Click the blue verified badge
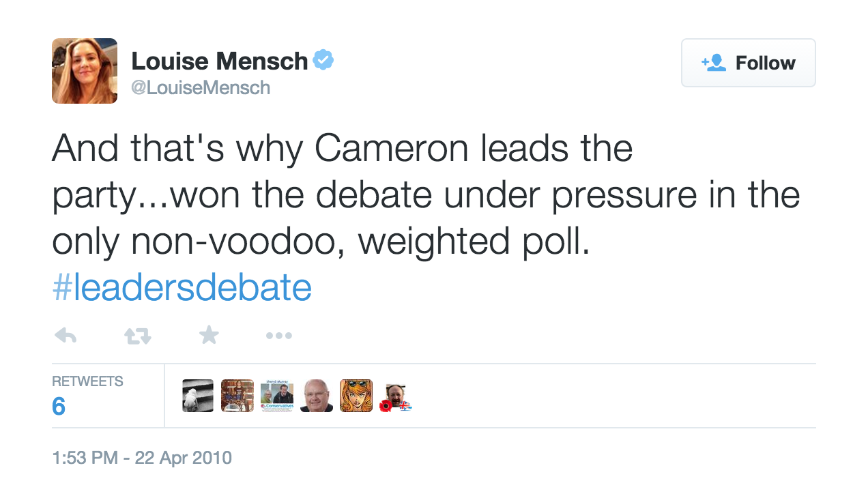 tap(323, 61)
